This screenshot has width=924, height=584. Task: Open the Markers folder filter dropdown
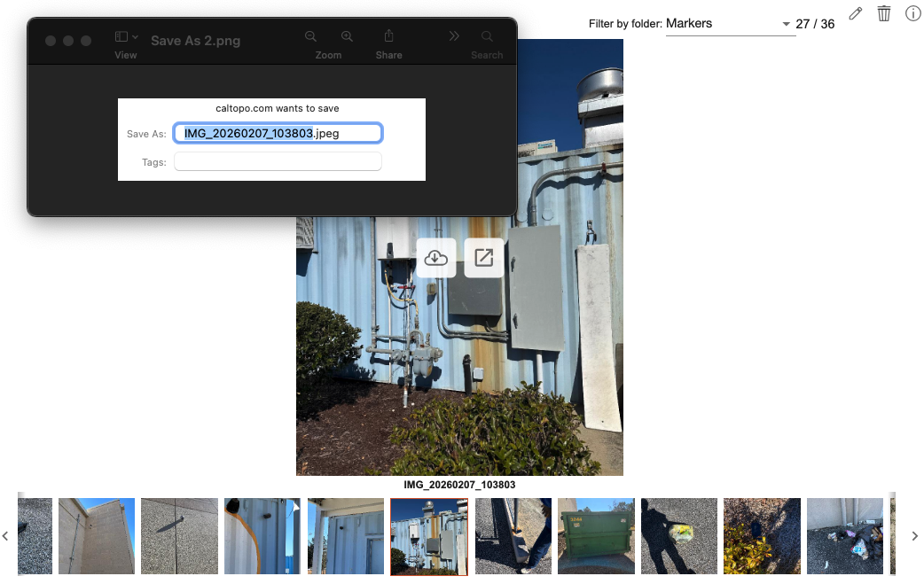[728, 24]
